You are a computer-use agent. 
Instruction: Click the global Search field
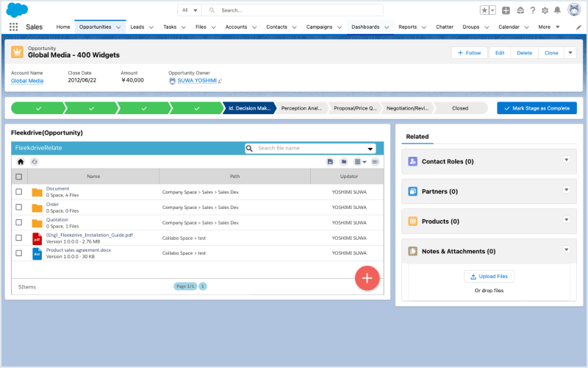point(293,10)
